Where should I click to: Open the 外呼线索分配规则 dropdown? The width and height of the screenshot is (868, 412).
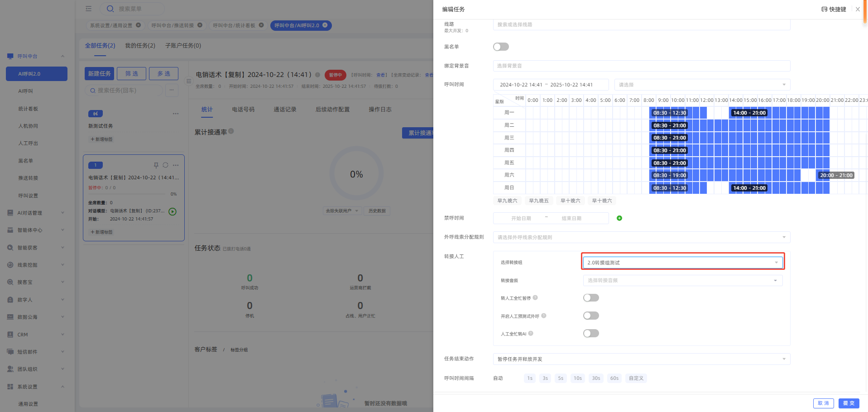(x=642, y=237)
